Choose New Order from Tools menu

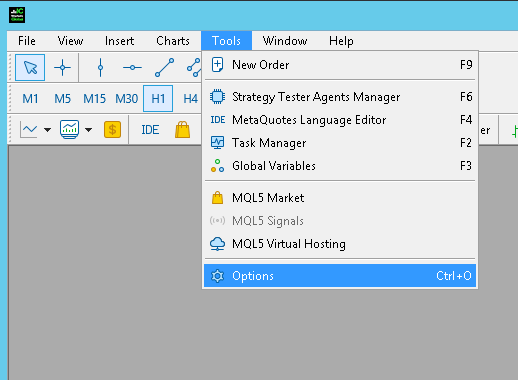pos(340,65)
